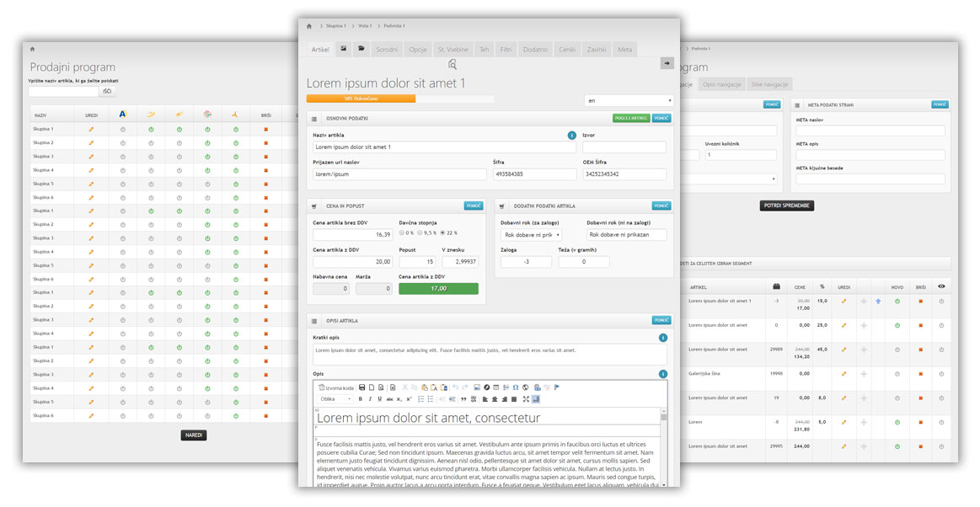980x507 pixels.
Task: Open the 'en' language dropdown
Action: click(x=629, y=100)
